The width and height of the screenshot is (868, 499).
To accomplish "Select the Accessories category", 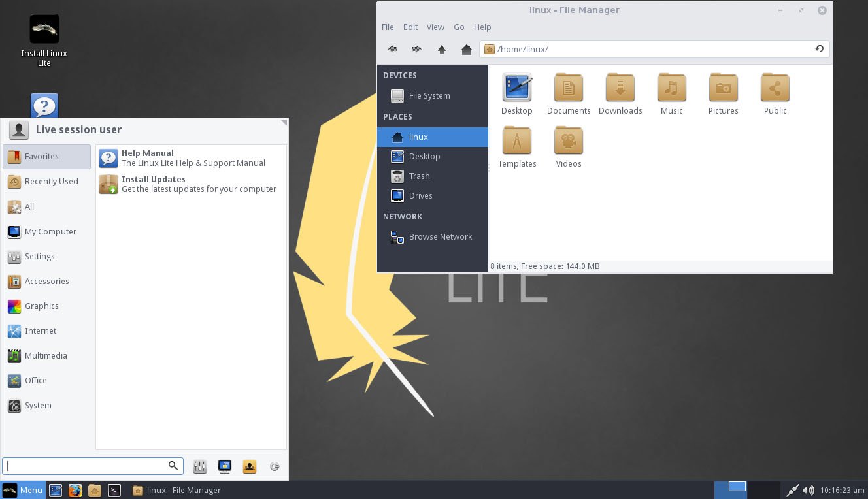I will coord(47,281).
